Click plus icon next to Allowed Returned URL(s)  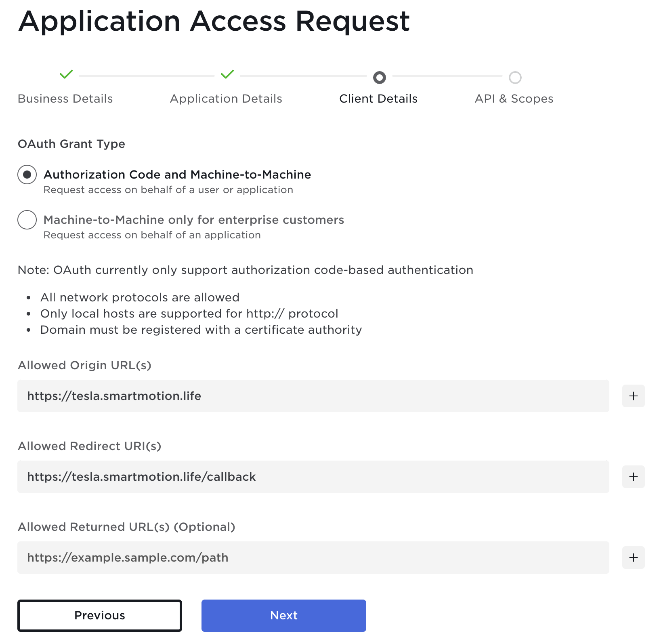click(x=633, y=558)
